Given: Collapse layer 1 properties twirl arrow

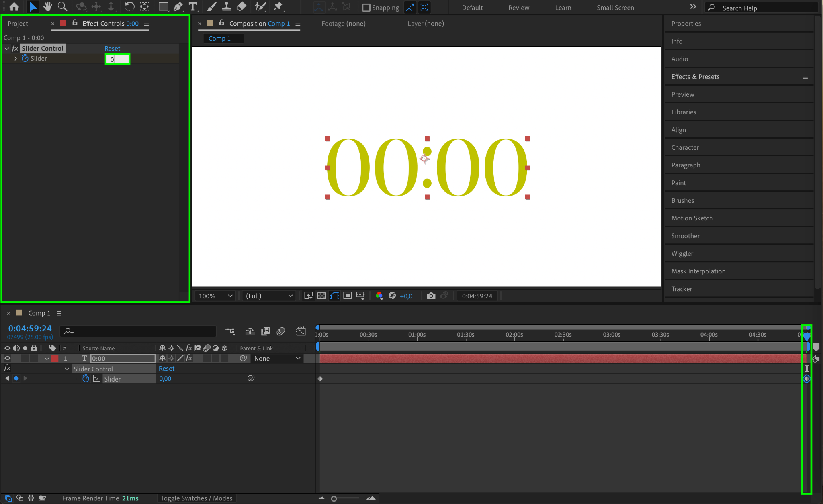Looking at the screenshot, I should [47, 359].
